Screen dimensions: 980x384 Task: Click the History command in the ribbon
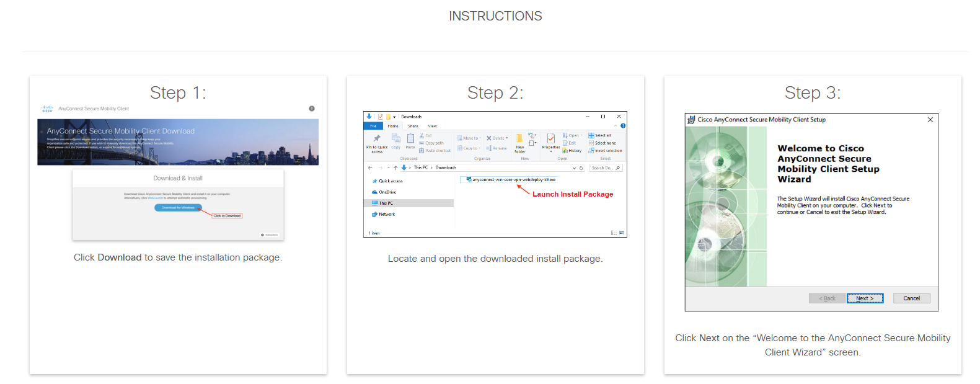pos(572,151)
